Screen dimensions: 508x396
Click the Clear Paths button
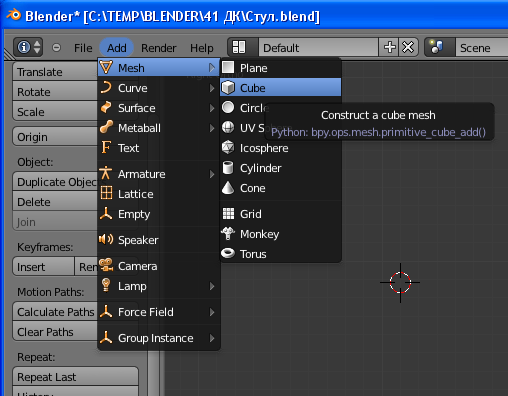[x=55, y=332]
